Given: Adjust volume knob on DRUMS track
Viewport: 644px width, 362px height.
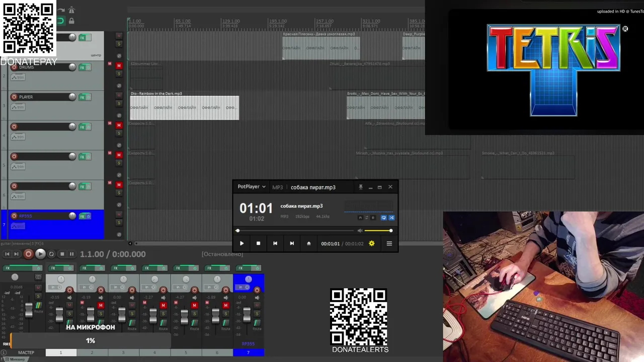Looking at the screenshot, I should tap(72, 67).
